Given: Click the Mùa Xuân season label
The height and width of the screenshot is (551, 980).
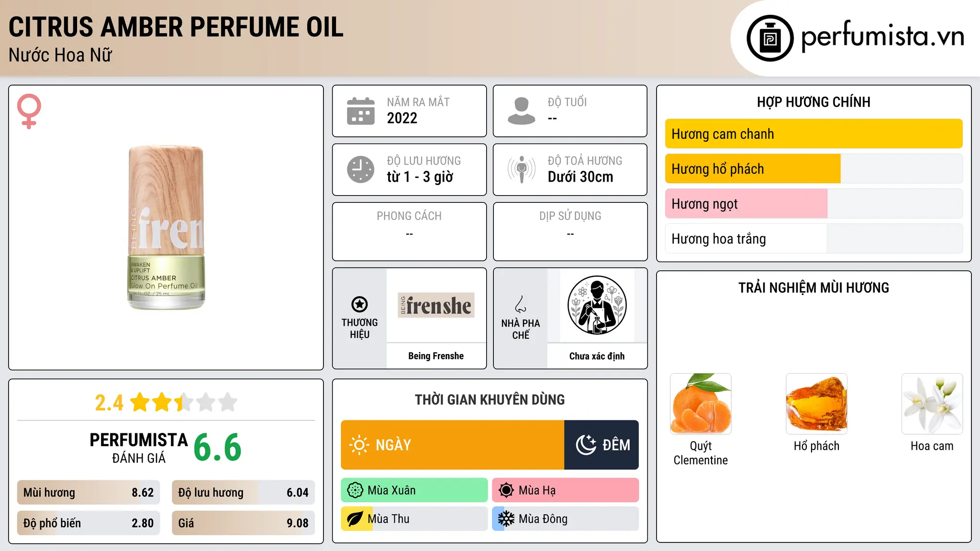Looking at the screenshot, I should 391,490.
